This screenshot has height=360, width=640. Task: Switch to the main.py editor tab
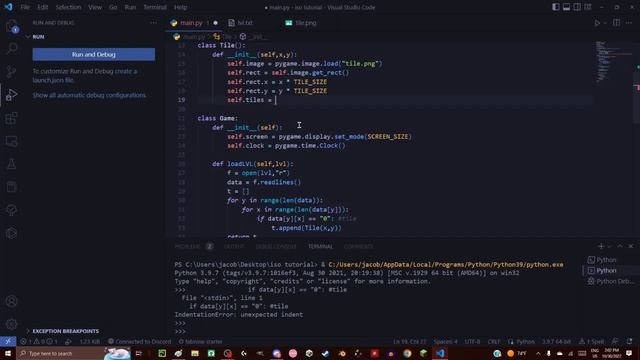point(194,23)
